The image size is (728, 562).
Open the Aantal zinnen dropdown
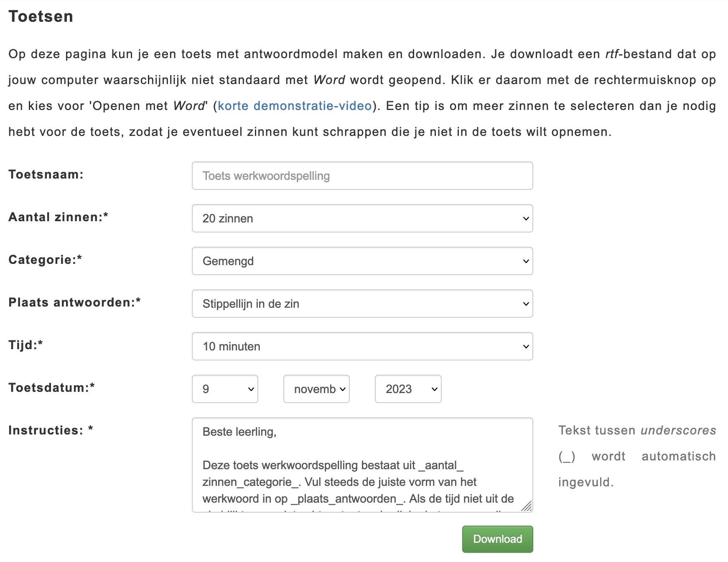tap(362, 218)
